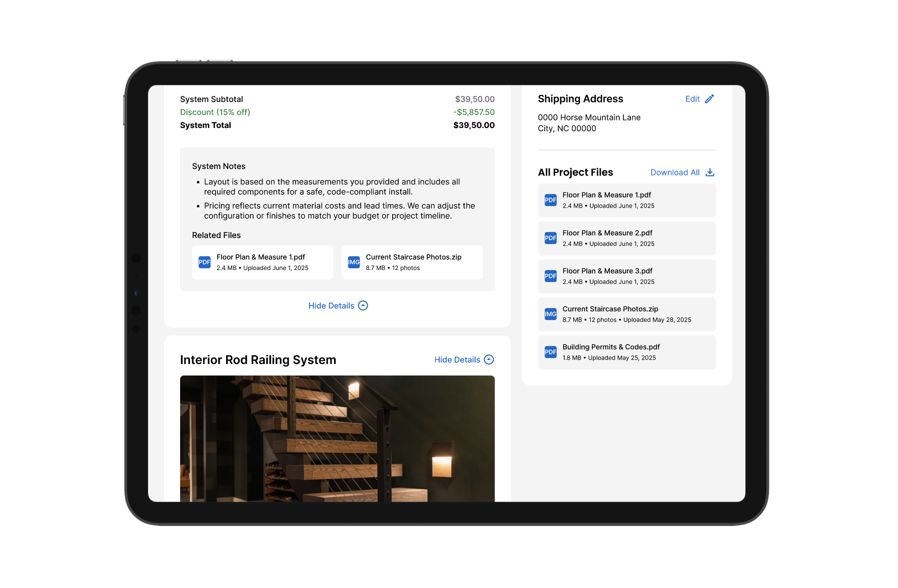
Task: Click the System Notes heading
Action: coord(219,166)
